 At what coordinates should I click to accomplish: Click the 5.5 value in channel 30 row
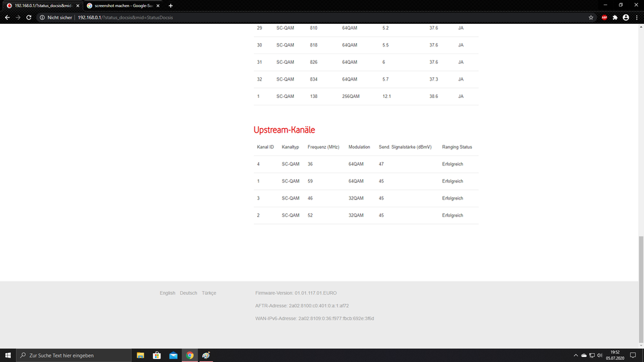[385, 45]
